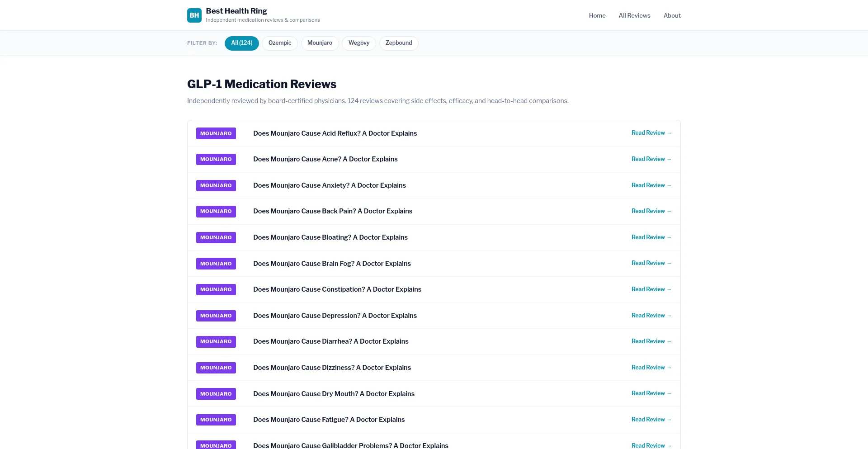Viewport: 868px width, 449px height.
Task: Click the MOUNJARO tag on Dry Mouth row
Action: tap(216, 394)
